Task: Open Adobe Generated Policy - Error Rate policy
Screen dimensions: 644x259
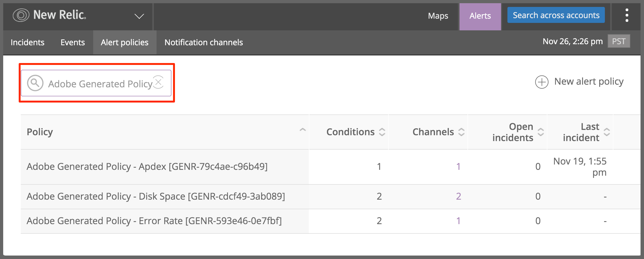Action: [x=154, y=221]
